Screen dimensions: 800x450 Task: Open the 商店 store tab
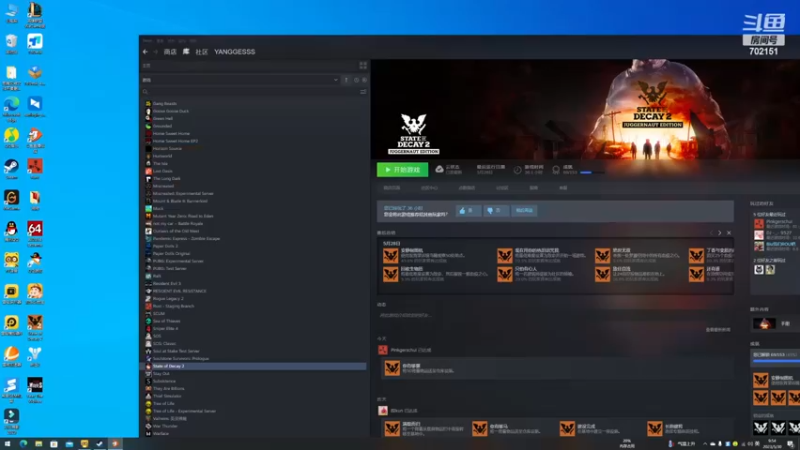pyautogui.click(x=170, y=52)
